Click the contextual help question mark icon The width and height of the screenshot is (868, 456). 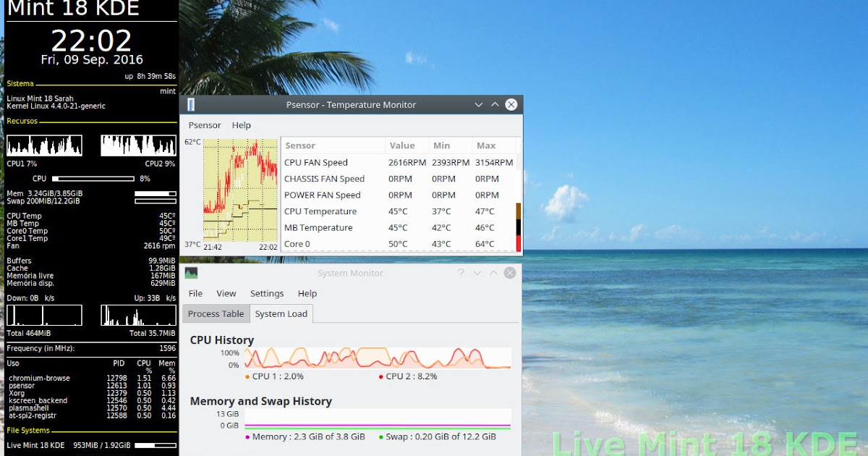click(461, 273)
